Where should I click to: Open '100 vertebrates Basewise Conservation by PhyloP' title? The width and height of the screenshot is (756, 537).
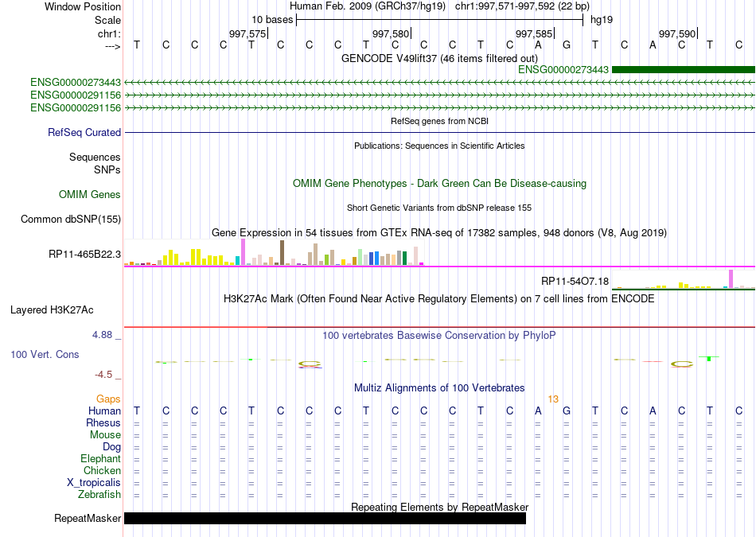click(439, 335)
